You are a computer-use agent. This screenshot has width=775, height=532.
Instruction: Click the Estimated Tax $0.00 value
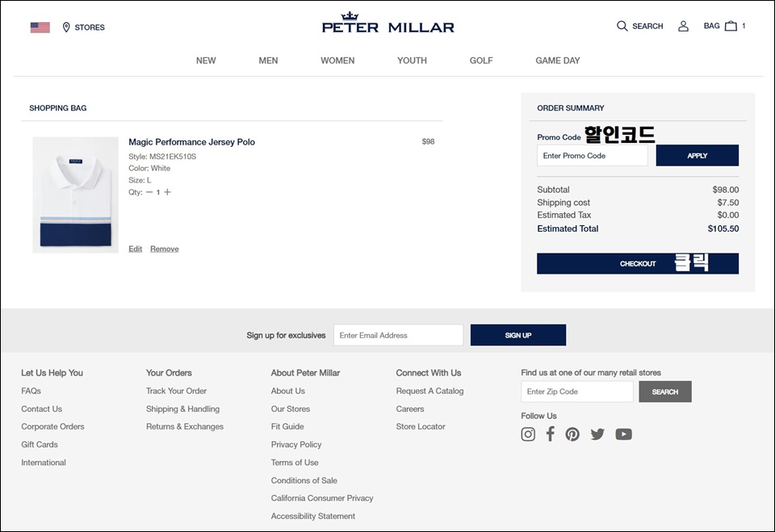728,215
